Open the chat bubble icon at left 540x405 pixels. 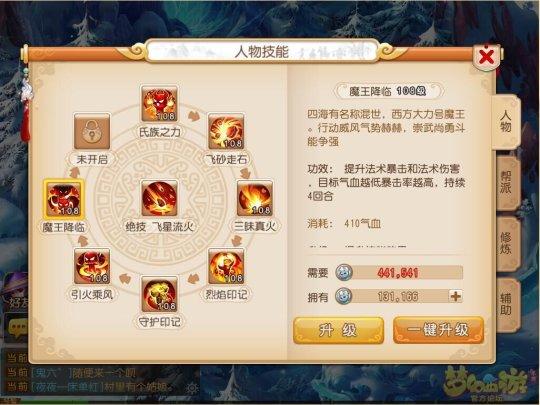(17, 326)
